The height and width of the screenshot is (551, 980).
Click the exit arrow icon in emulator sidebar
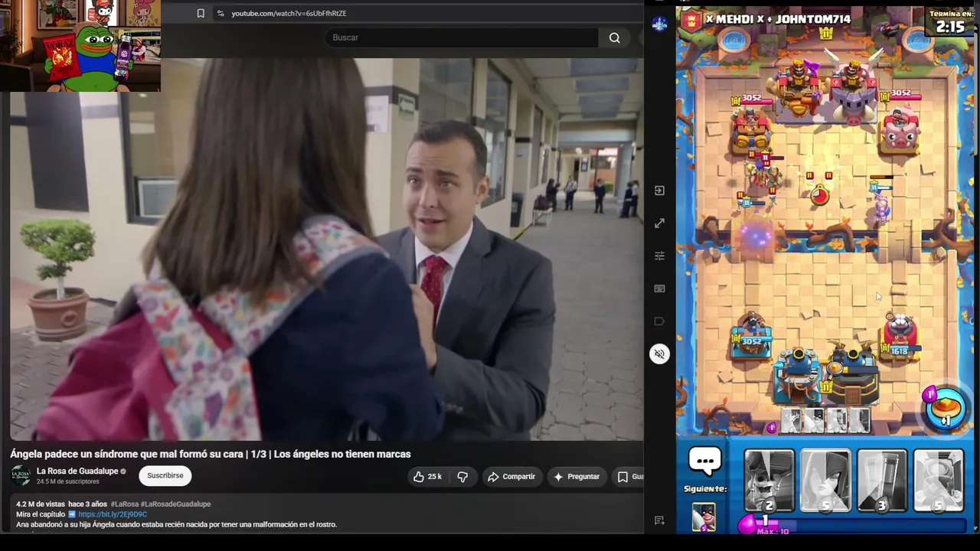coord(659,191)
